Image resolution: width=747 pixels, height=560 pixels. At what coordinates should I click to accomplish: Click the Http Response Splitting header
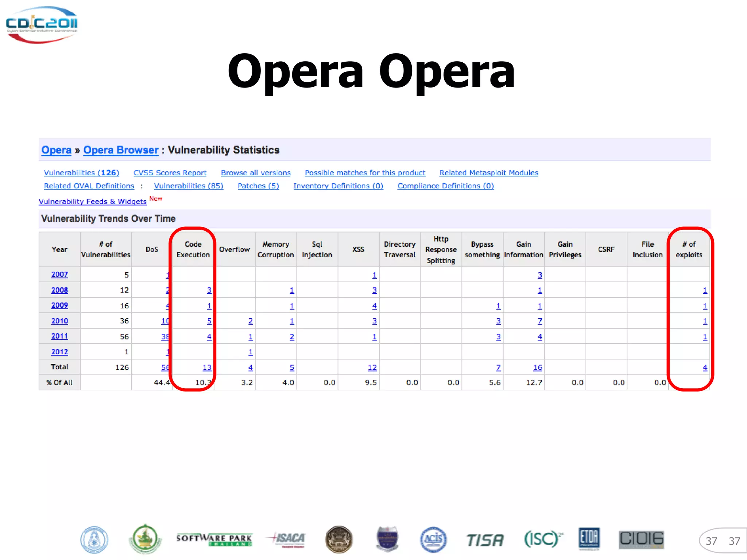[x=441, y=250]
